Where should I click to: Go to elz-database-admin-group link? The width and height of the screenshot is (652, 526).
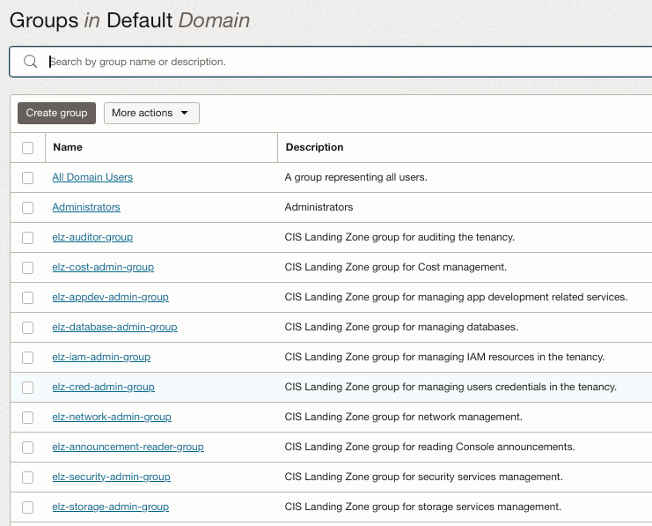click(114, 327)
